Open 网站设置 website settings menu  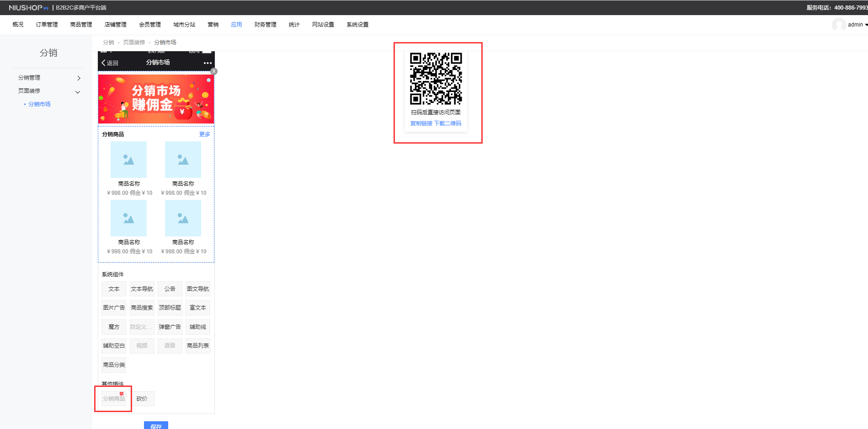point(323,25)
